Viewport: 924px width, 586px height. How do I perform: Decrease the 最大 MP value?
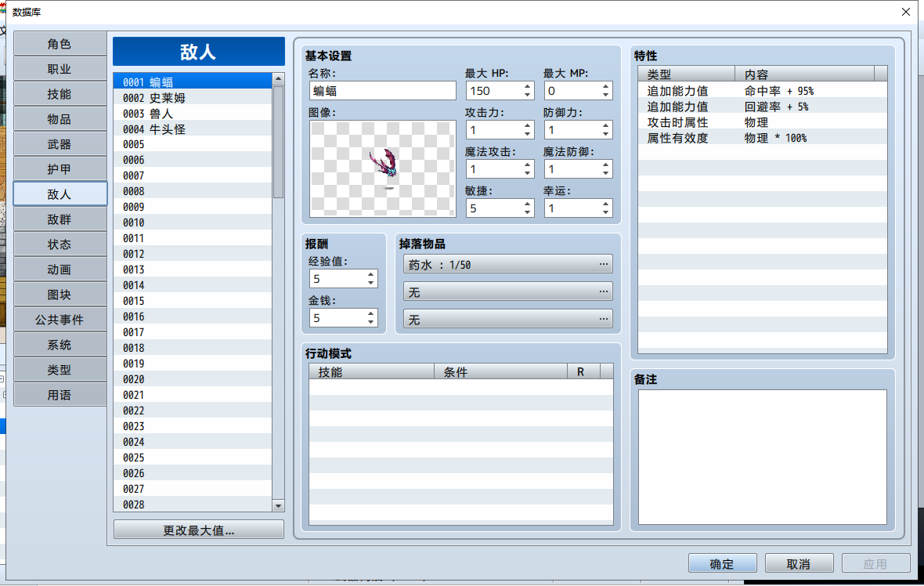606,95
